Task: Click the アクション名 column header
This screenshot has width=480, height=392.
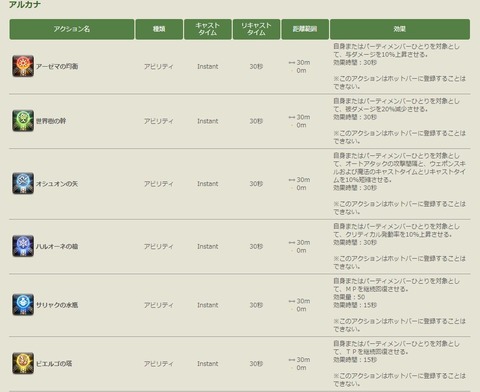Action: pos(72,29)
